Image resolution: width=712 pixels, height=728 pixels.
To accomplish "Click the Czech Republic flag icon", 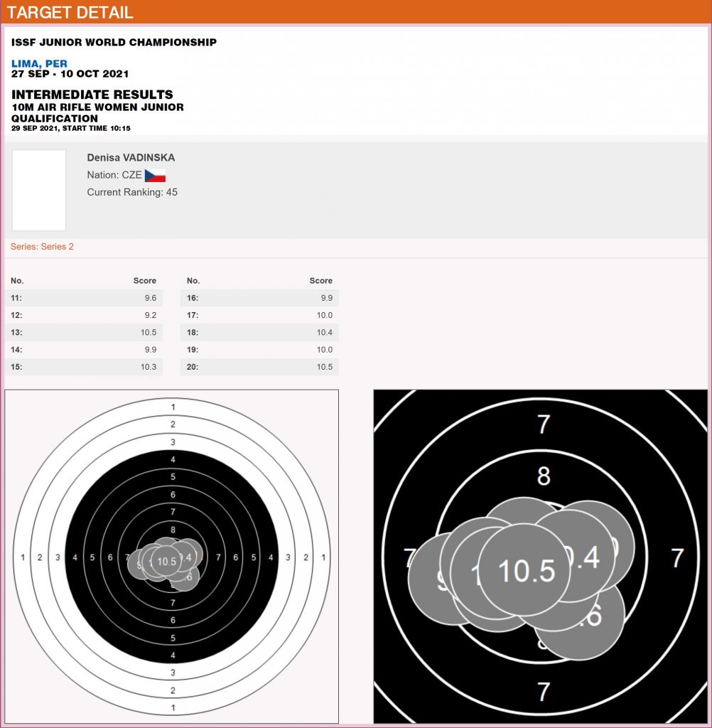I will pos(155,176).
